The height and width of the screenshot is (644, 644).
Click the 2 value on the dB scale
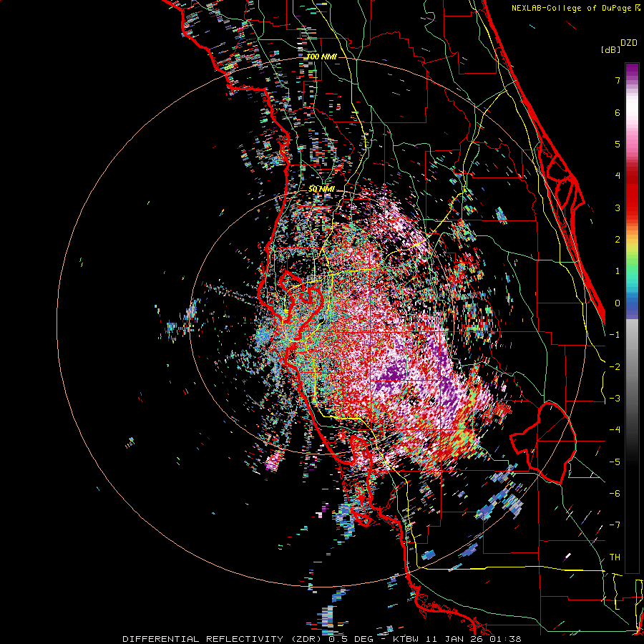coord(618,240)
